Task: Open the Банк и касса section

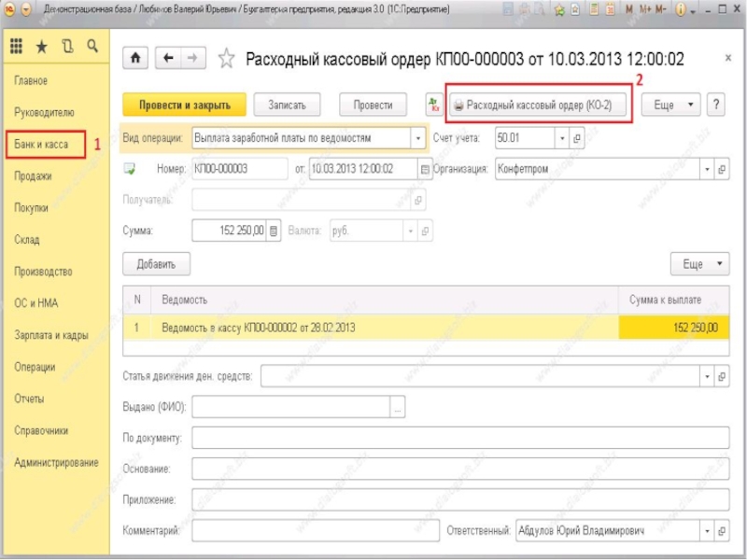Action: (x=45, y=145)
